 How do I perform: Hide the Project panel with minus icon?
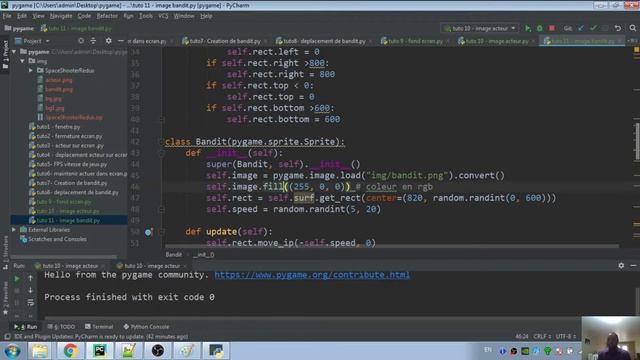120,41
